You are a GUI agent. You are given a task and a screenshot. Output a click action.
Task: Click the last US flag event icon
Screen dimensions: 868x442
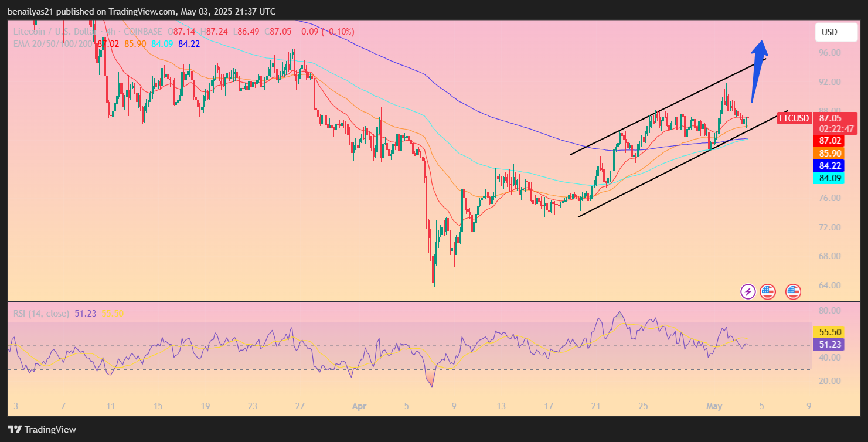793,291
